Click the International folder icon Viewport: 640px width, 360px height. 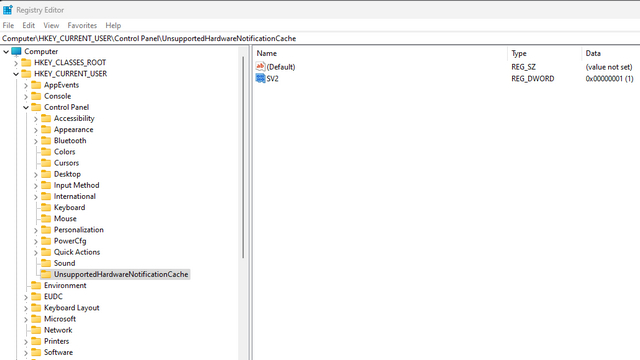tap(46, 196)
